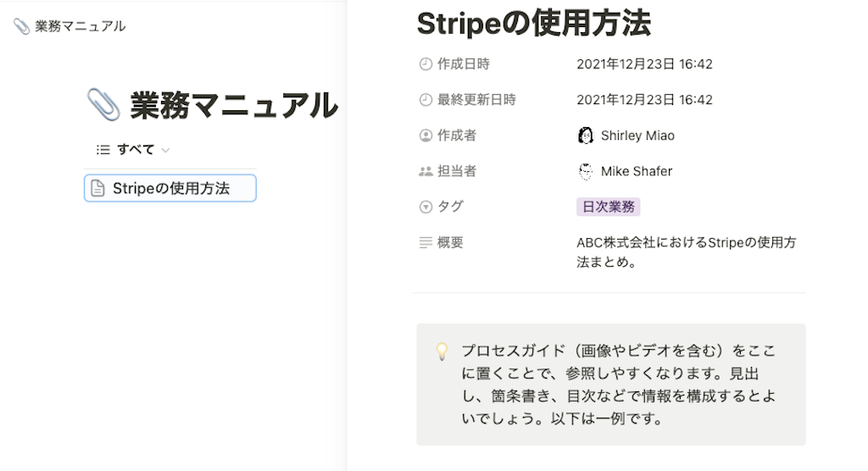Click the 日次業務 tag chip

click(609, 207)
